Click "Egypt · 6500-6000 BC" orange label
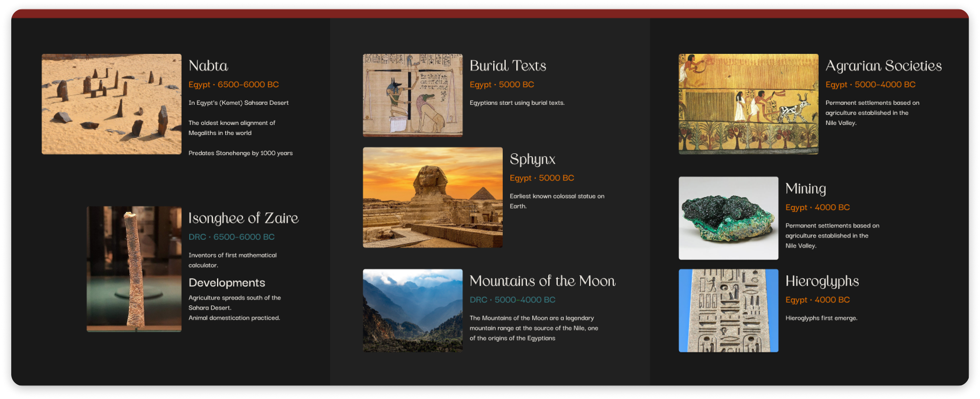Viewport: 980px width, 399px height. coord(234,85)
